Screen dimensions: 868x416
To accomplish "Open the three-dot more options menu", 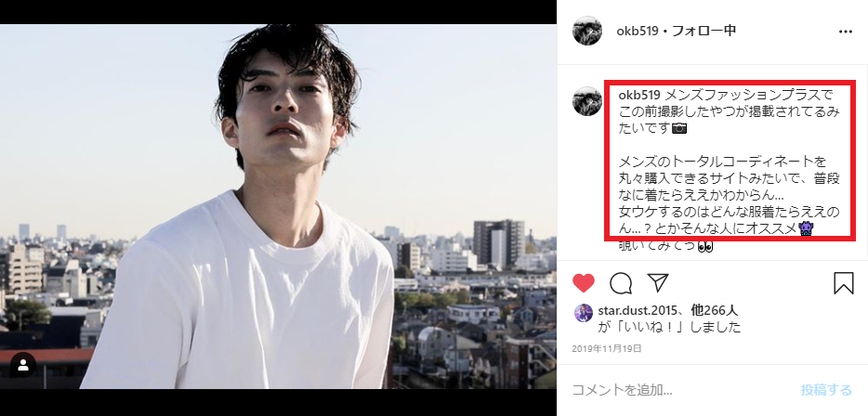I will tap(846, 32).
